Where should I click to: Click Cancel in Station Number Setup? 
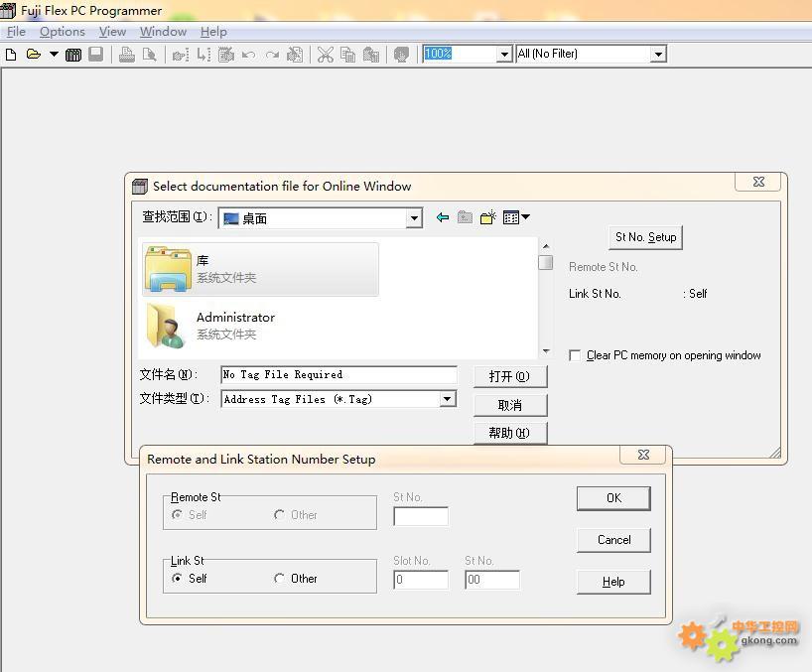pyautogui.click(x=613, y=540)
